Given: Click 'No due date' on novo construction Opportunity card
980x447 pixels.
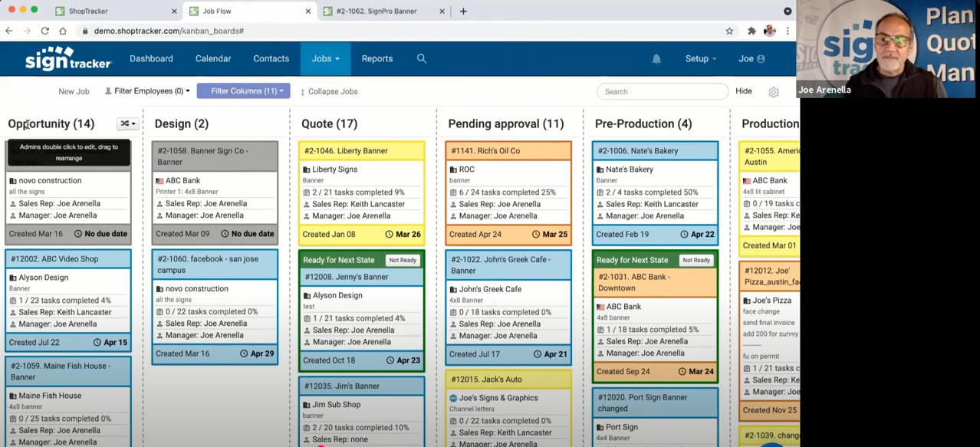Looking at the screenshot, I should click(106, 234).
